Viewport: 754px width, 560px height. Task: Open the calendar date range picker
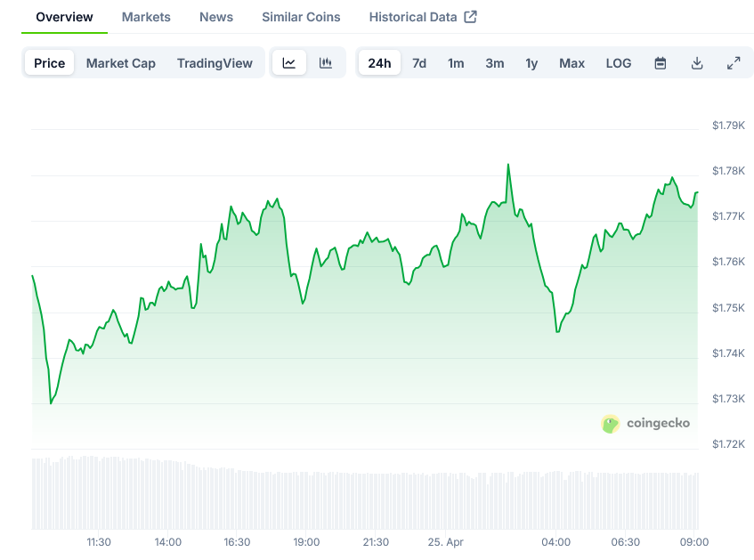click(660, 63)
